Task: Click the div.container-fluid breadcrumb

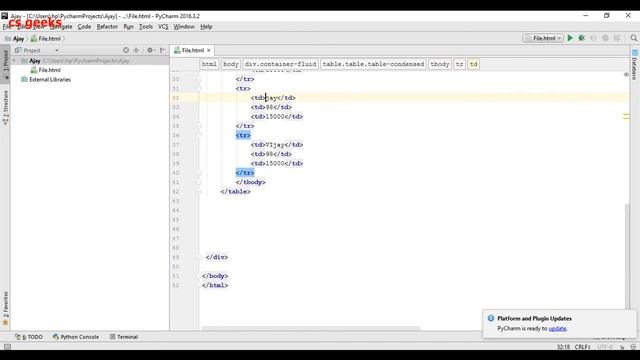Action: pyautogui.click(x=280, y=64)
